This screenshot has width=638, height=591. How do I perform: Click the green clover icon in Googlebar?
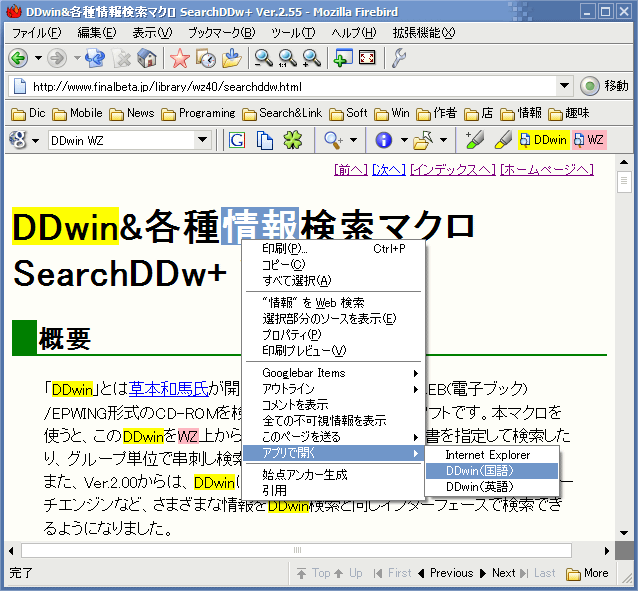[293, 140]
